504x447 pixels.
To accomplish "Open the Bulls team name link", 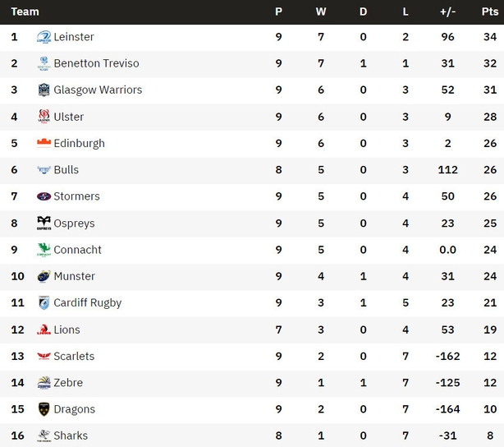I will [66, 169].
